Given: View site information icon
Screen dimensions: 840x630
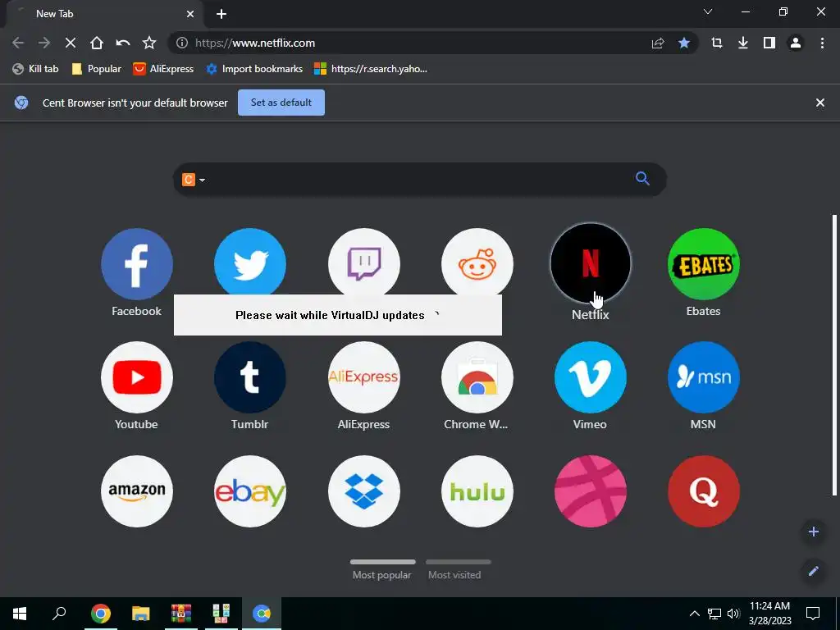Looking at the screenshot, I should (182, 43).
